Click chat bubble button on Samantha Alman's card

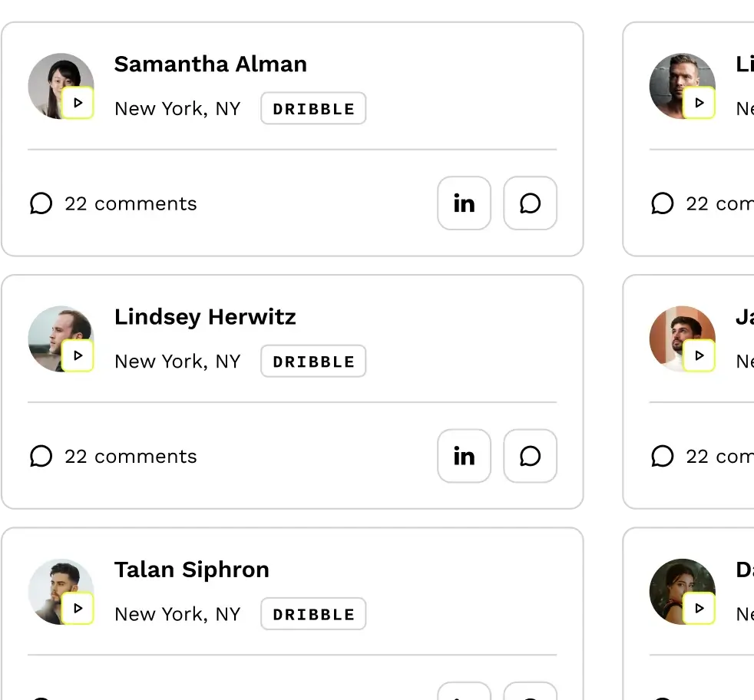click(530, 203)
